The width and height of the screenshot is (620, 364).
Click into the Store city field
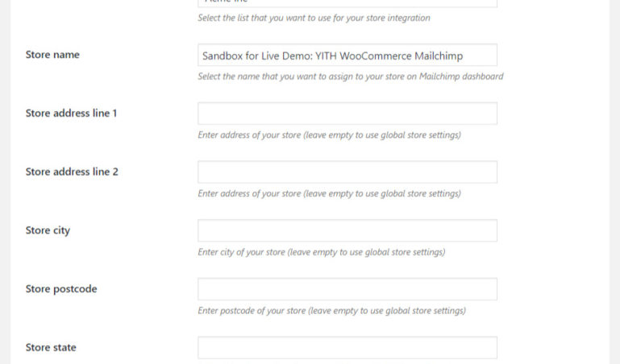pos(347,230)
